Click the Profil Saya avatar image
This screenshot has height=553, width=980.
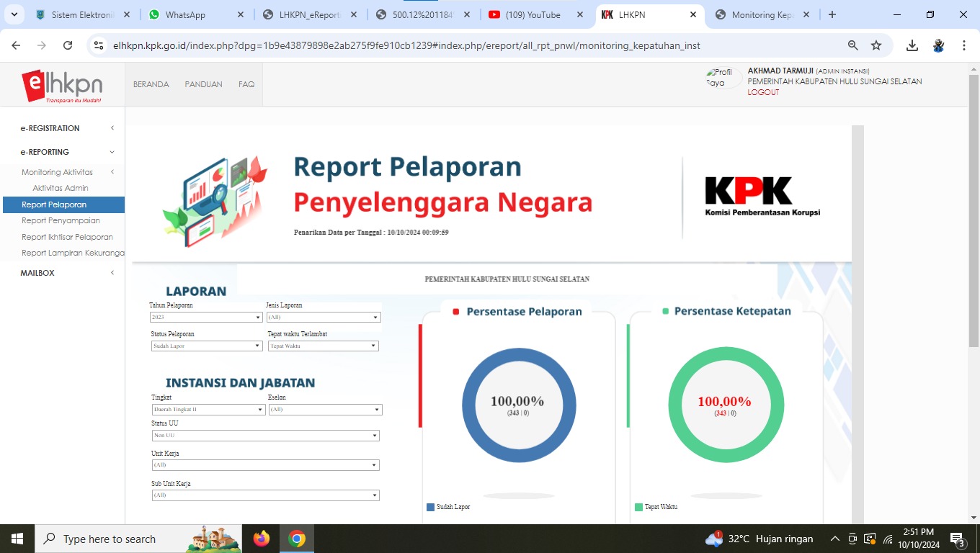point(723,78)
